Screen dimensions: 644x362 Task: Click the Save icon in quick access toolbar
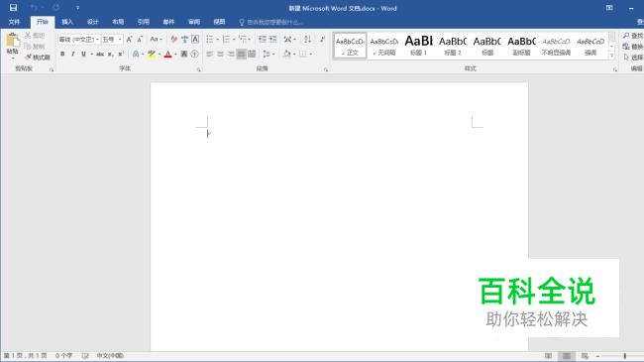tap(13, 8)
